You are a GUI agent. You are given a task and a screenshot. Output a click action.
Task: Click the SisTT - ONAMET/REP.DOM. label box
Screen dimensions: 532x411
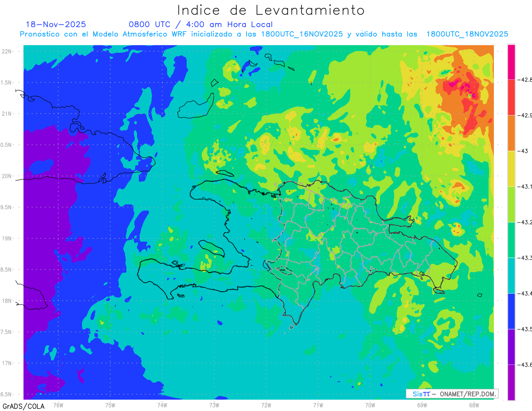pyautogui.click(x=452, y=394)
